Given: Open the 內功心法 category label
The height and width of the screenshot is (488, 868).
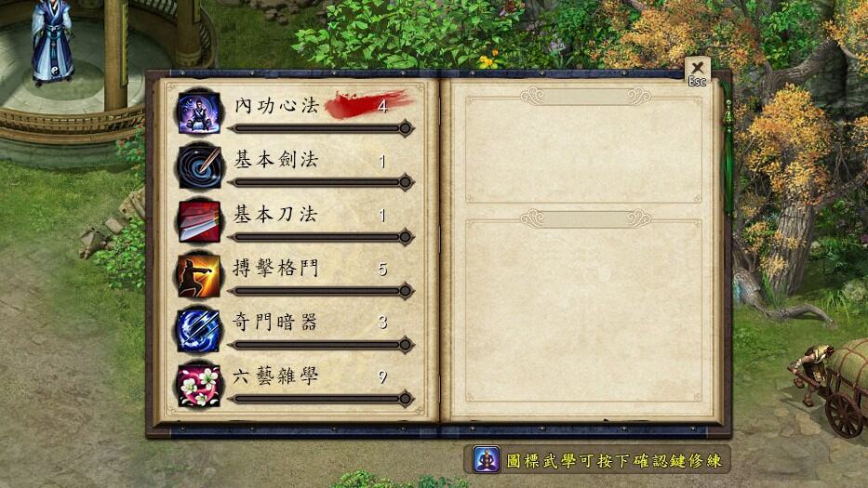Looking at the screenshot, I should pyautogui.click(x=276, y=105).
